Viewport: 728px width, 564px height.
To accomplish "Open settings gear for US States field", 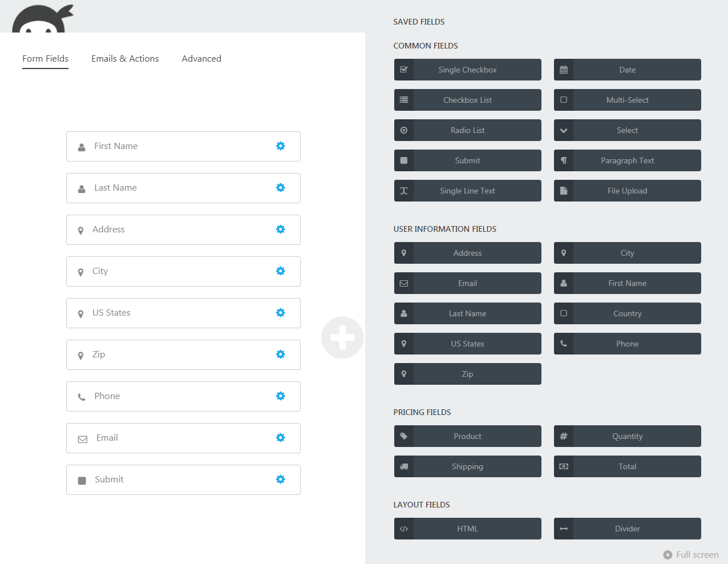I will coord(280,313).
